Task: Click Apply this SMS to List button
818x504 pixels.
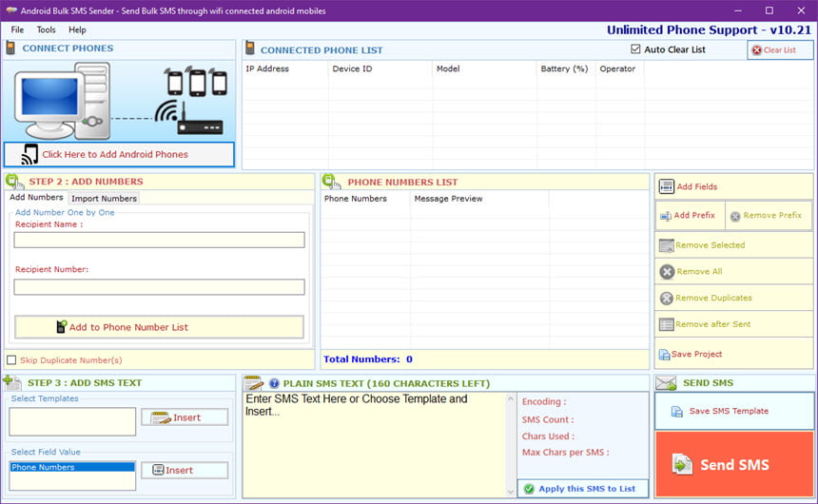Action: (583, 489)
